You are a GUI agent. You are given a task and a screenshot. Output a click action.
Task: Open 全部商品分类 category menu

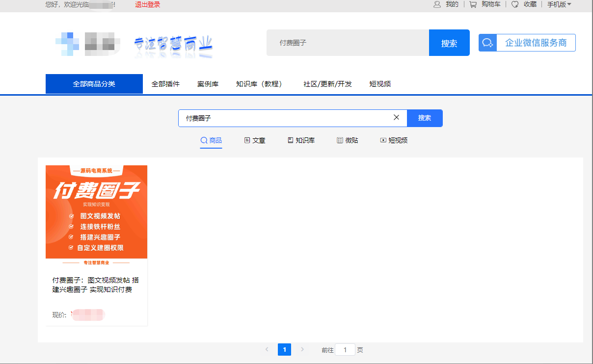pyautogui.click(x=94, y=84)
